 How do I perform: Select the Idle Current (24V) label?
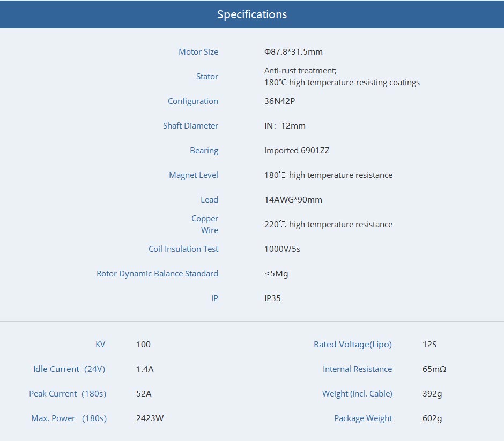tap(69, 369)
